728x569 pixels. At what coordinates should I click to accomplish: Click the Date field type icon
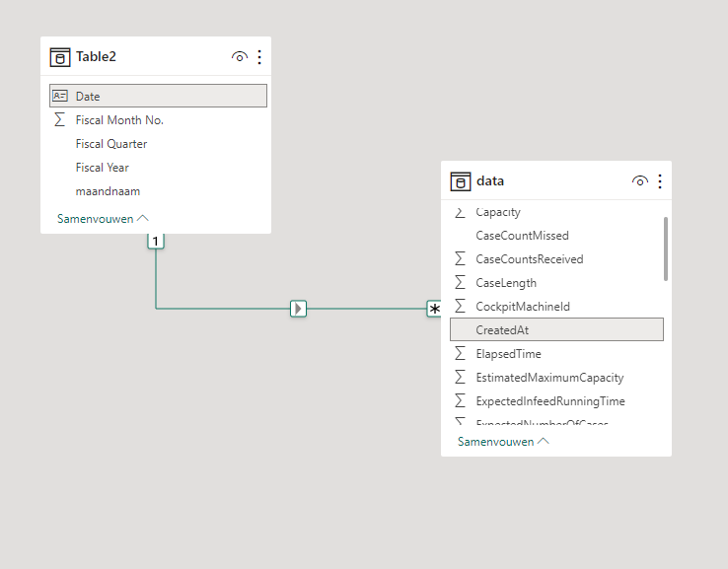[x=60, y=96]
